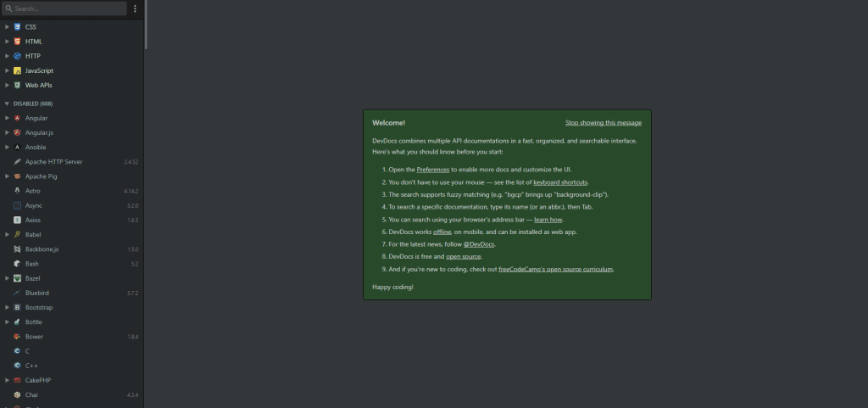Image resolution: width=868 pixels, height=408 pixels.
Task: Click the CakePHP logo icon
Action: [17, 380]
